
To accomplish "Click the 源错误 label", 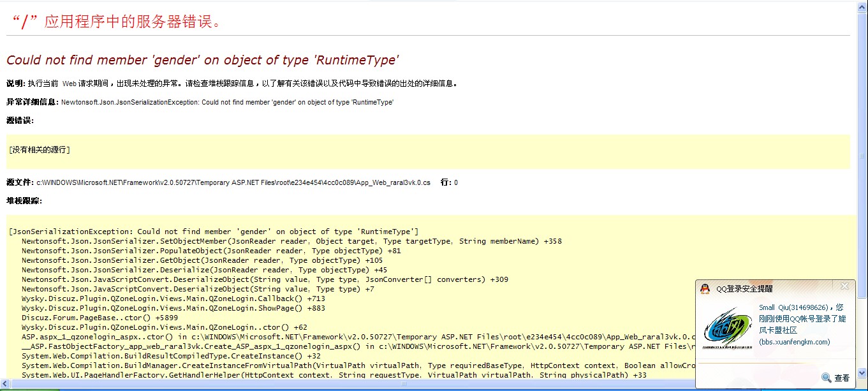I will click(x=20, y=121).
